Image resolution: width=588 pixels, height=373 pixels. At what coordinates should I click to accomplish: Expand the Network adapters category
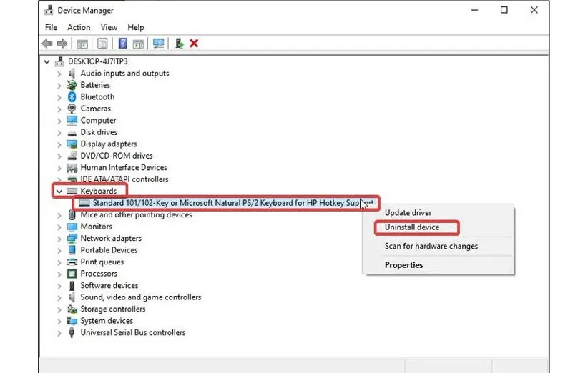(x=59, y=238)
